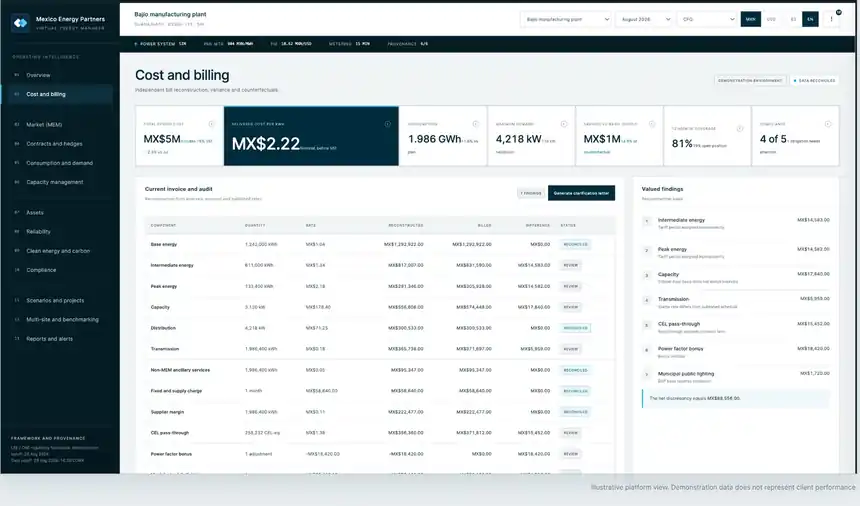The image size is (860, 506).
Task: Open info icon on the MX$5M card
Action: coord(212,124)
